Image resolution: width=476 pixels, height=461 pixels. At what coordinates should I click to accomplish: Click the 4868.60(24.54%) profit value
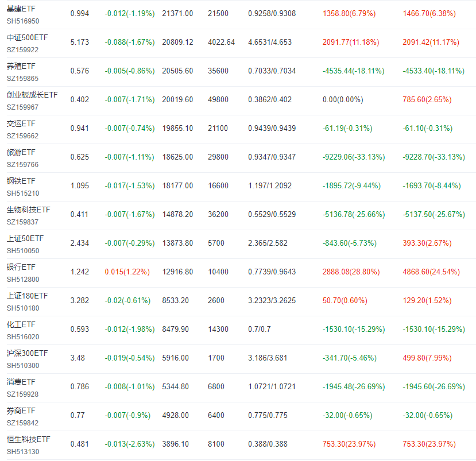coord(431,272)
